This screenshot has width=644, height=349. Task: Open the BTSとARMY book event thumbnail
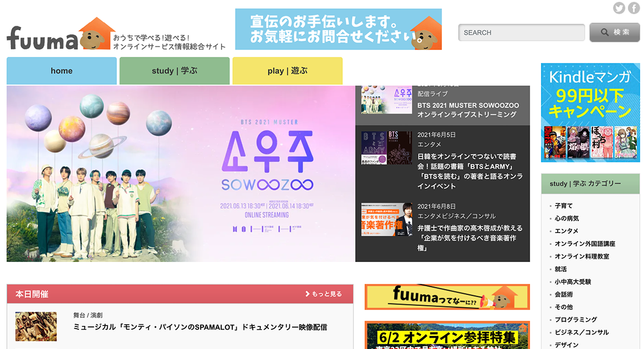pyautogui.click(x=386, y=148)
